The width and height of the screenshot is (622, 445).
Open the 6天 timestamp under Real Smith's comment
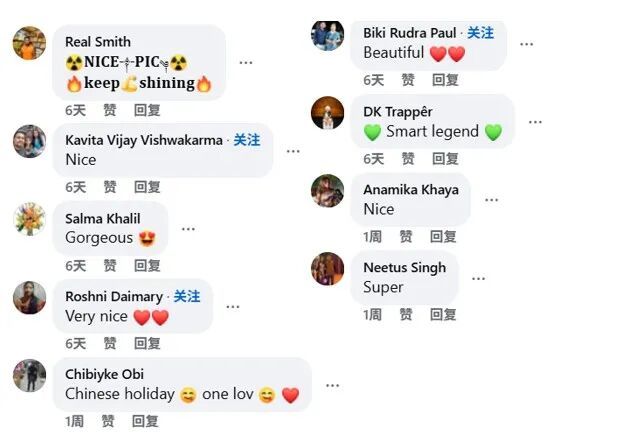tap(75, 110)
